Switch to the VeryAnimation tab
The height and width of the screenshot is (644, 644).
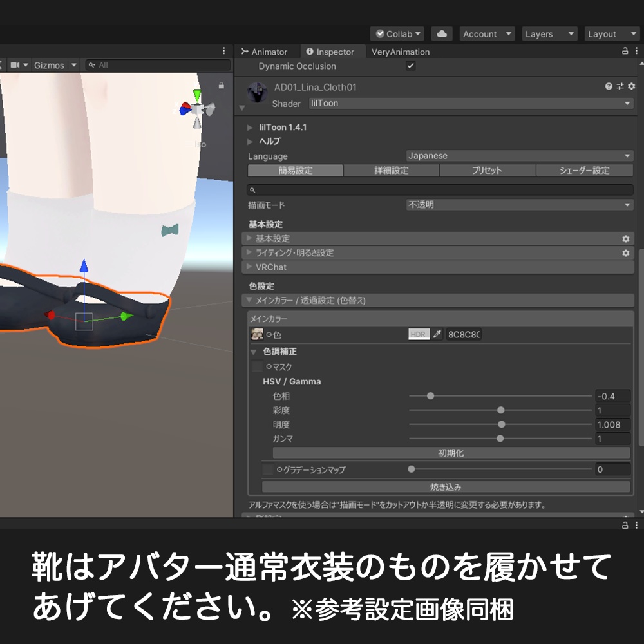[x=401, y=52]
